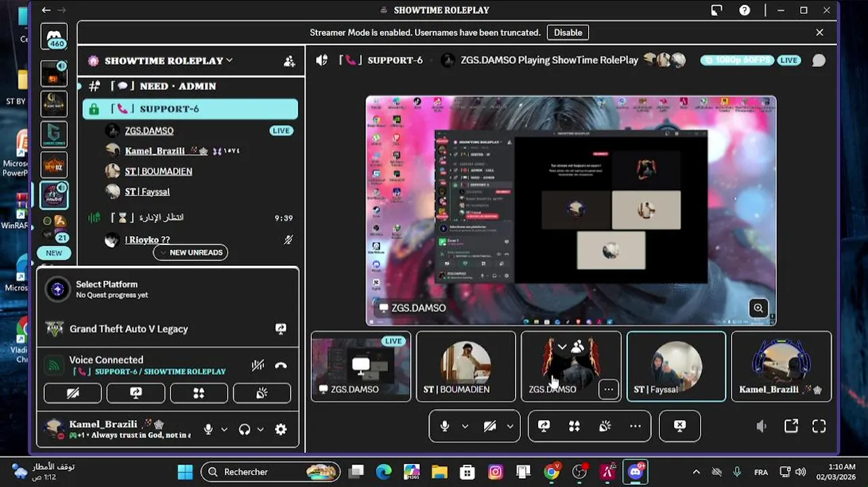Select the Kamel_Brazili participant tile

point(781,366)
